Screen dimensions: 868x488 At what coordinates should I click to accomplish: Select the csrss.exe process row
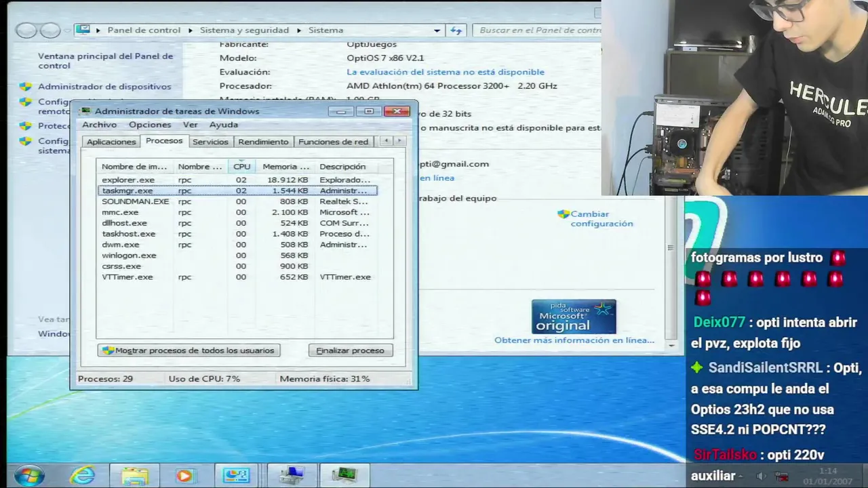tap(237, 266)
